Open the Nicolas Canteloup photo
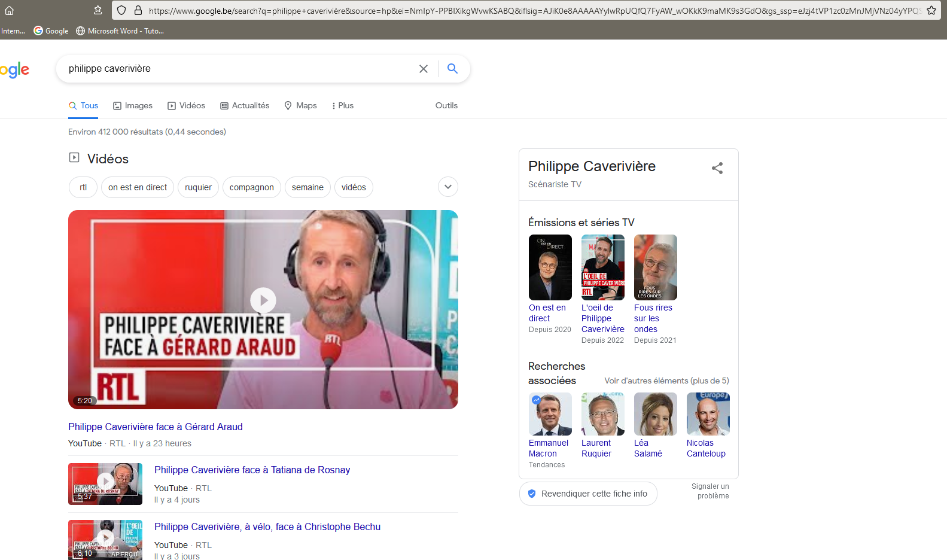This screenshot has width=947, height=560. [708, 414]
